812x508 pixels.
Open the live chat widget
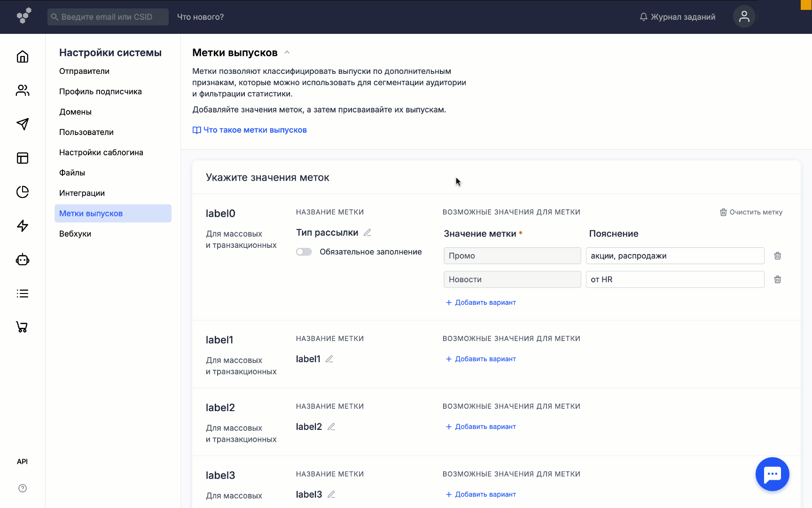[772, 474]
